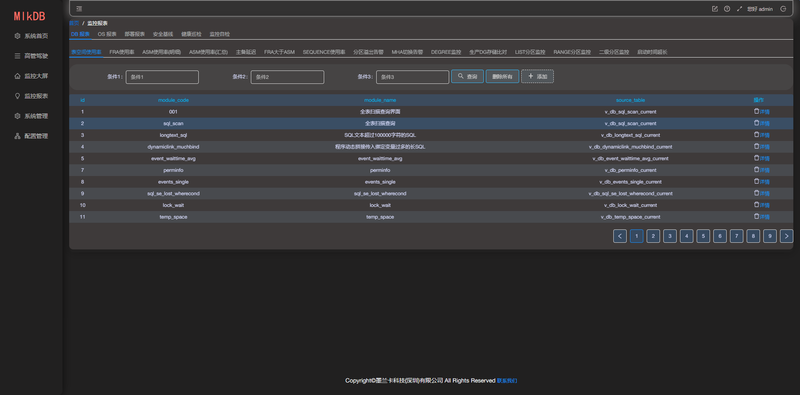Go to previous page with left chevron
The height and width of the screenshot is (395, 800).
620,236
